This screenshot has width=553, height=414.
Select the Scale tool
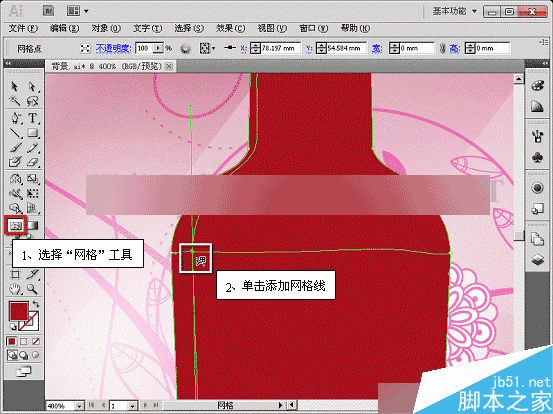pyautogui.click(x=32, y=179)
